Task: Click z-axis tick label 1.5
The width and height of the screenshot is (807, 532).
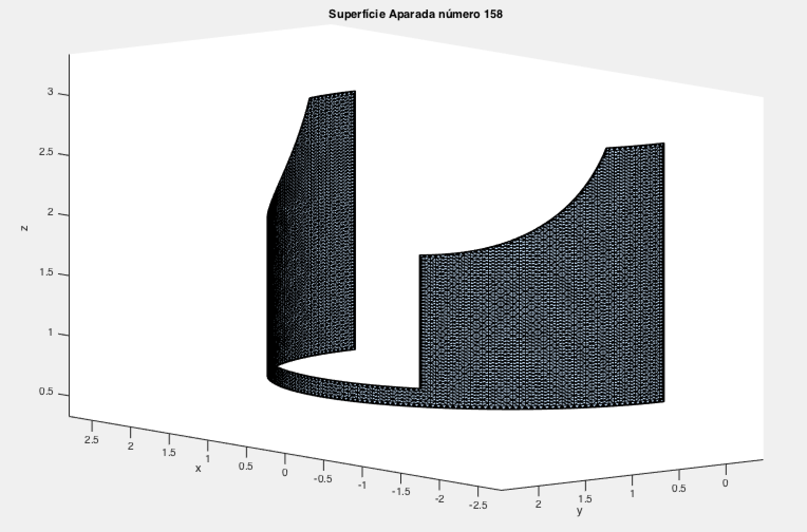Action: 47,272
